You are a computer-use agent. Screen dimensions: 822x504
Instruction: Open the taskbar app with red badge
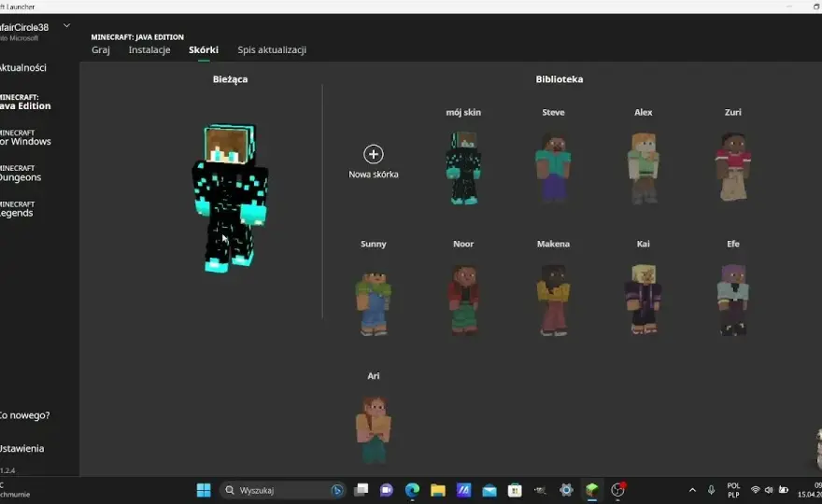pos(618,490)
